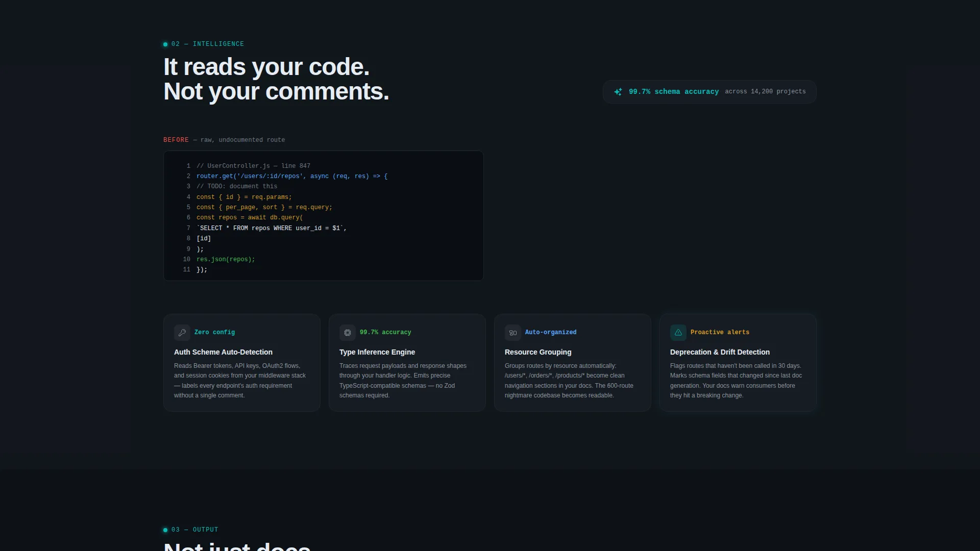The width and height of the screenshot is (980, 551).
Task: Select the Type Inference Engine card title
Action: pos(377,352)
